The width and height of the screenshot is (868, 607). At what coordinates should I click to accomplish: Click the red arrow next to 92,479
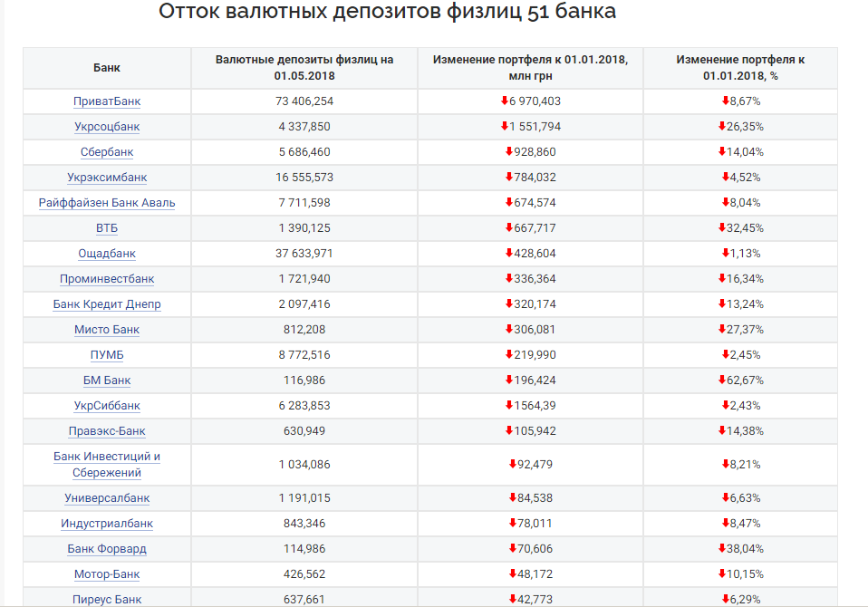(513, 464)
